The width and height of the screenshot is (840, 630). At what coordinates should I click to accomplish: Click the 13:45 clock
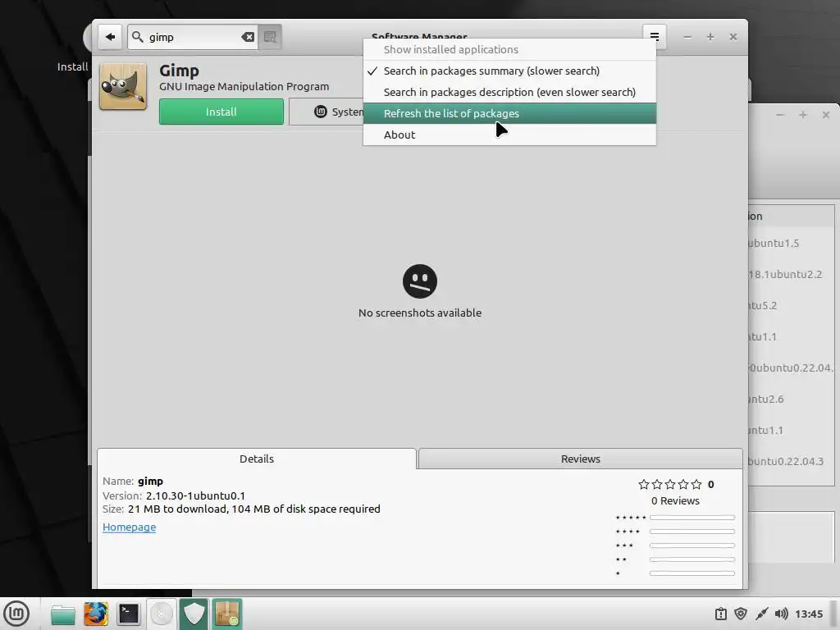pos(809,614)
